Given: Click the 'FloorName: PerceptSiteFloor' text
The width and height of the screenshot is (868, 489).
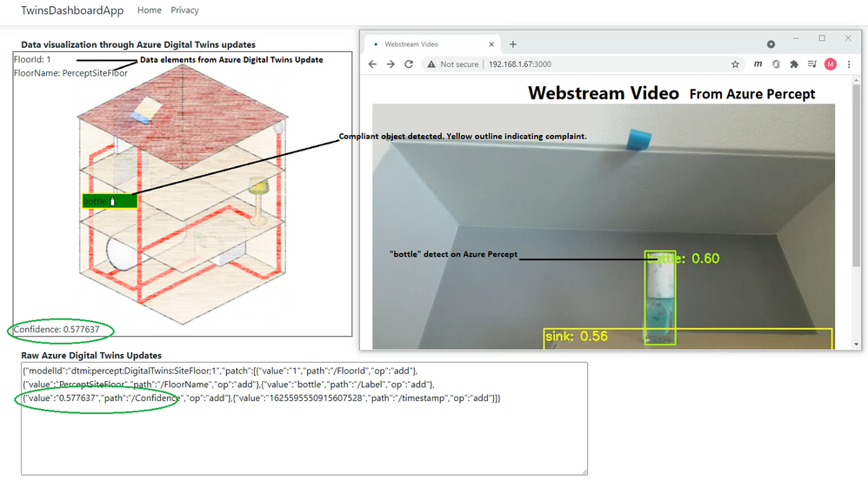Looking at the screenshot, I should pyautogui.click(x=70, y=73).
